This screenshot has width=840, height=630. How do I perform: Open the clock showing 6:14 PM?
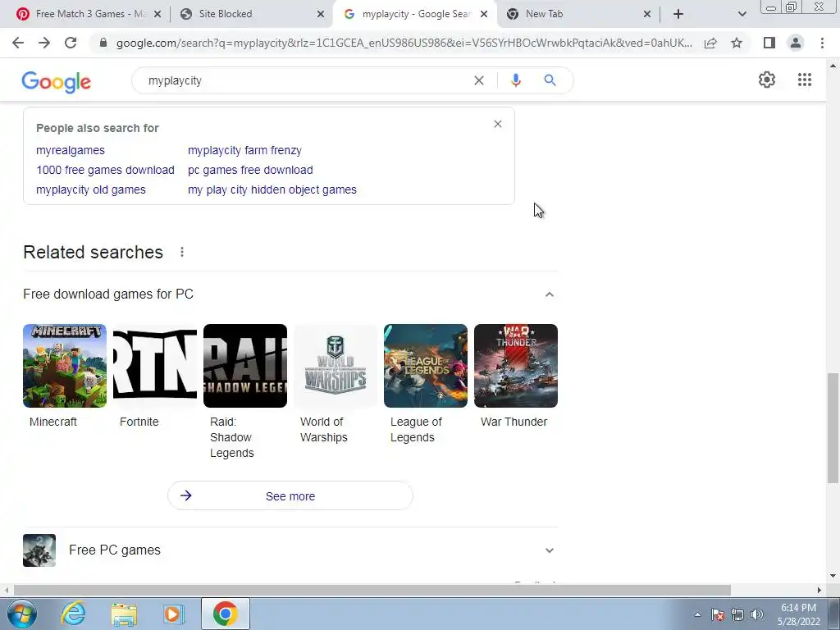point(798,614)
